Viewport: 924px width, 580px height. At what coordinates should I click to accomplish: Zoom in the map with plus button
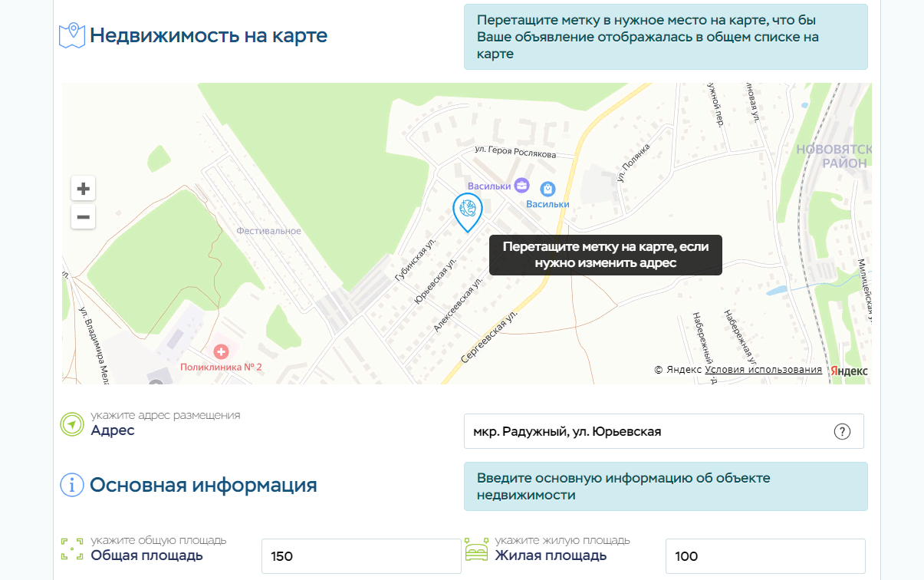(x=84, y=188)
